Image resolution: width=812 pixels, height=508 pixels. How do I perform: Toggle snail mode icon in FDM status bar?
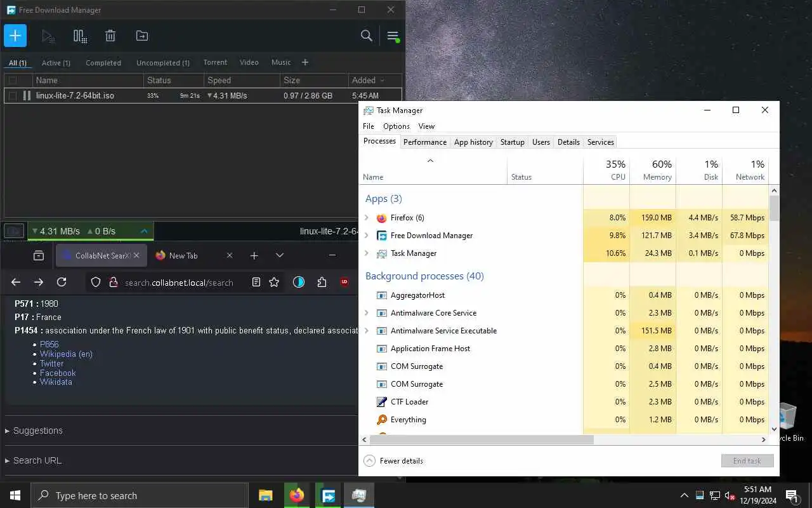click(14, 231)
